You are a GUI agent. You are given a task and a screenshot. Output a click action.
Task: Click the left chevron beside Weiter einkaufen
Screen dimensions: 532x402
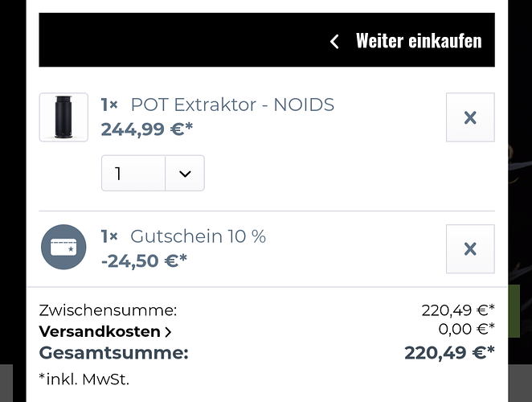coord(335,41)
